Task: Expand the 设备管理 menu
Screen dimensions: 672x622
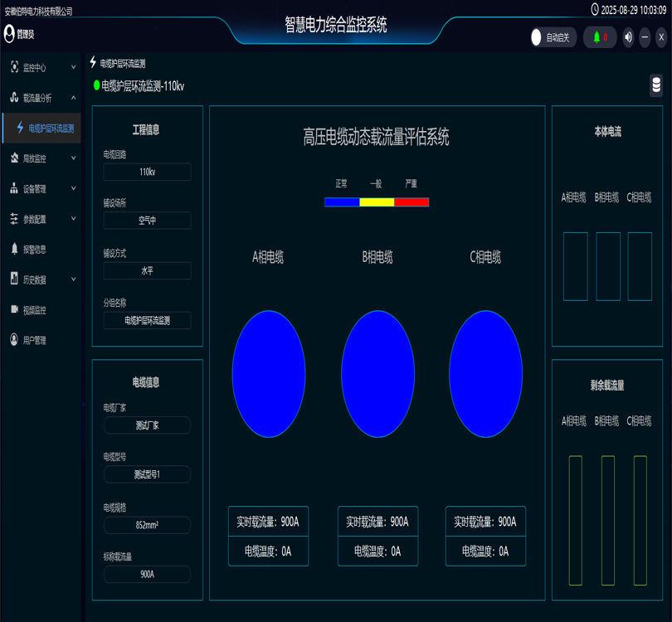Action: click(x=40, y=189)
